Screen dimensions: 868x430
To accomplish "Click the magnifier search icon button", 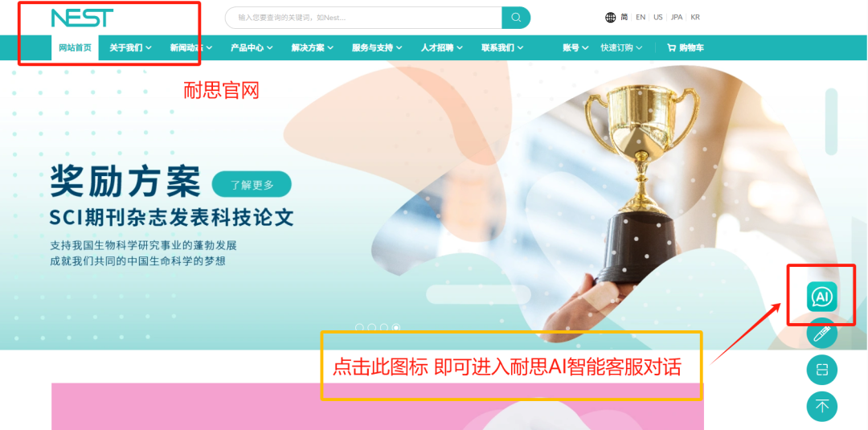I will pyautogui.click(x=516, y=18).
